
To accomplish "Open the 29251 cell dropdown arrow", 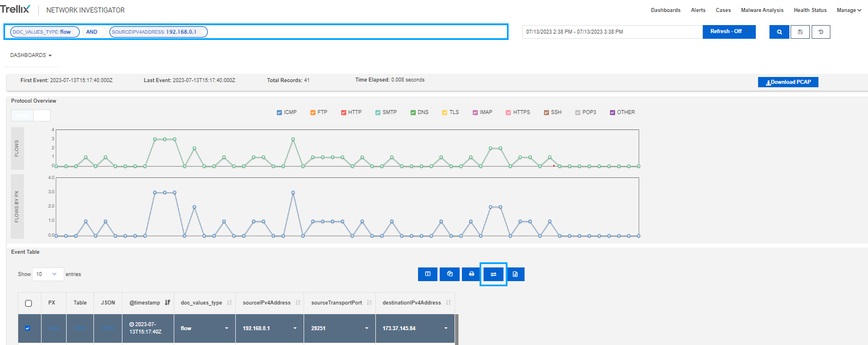I will pos(366,328).
